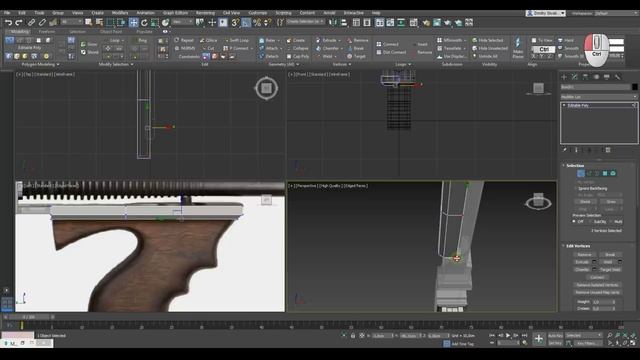Toggle the selection lock icon in status bar
The height and width of the screenshot is (360, 640).
click(x=353, y=336)
